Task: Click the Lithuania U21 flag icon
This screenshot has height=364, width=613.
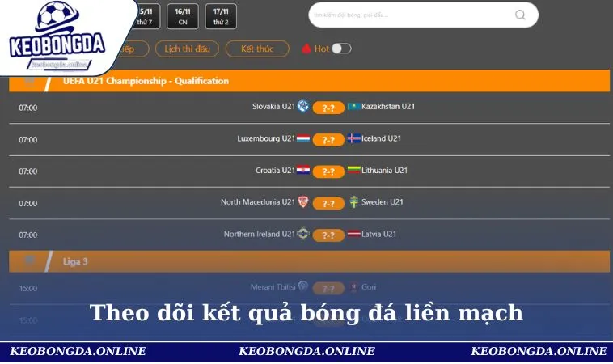Action: (x=353, y=170)
